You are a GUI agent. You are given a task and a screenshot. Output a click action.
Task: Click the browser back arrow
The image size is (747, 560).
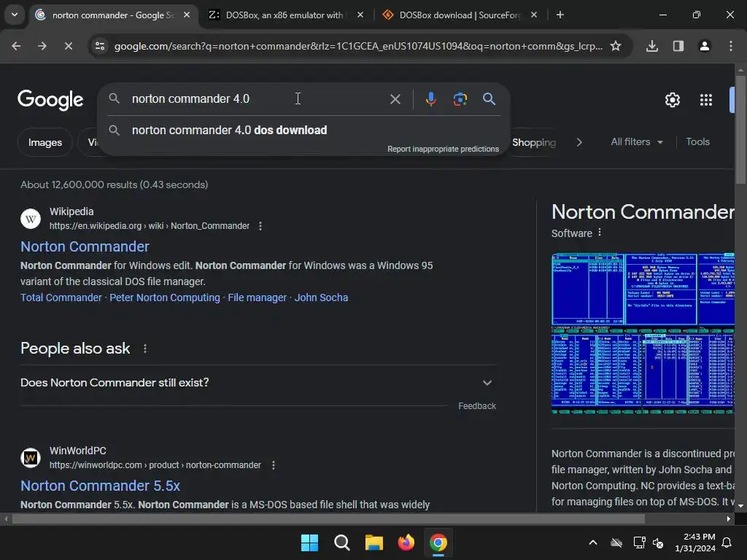coord(16,46)
